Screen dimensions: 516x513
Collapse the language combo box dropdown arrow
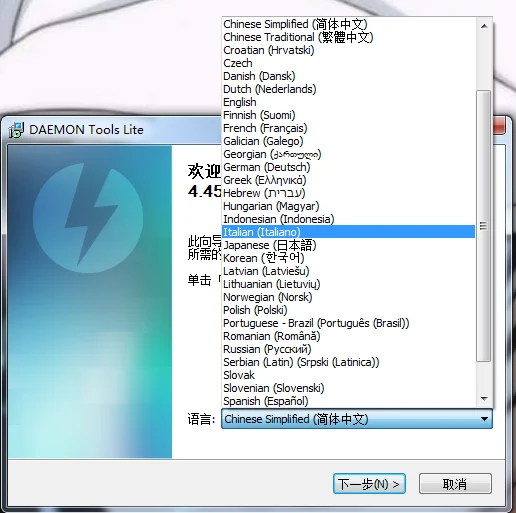tap(484, 419)
